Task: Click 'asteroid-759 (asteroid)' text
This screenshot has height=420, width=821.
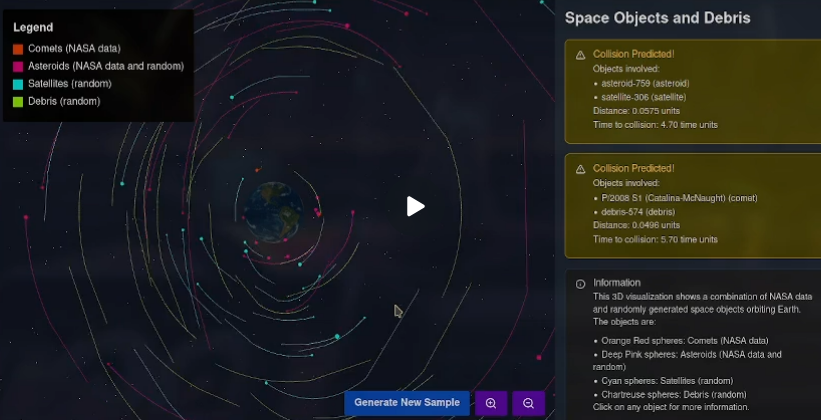Action: tap(645, 83)
